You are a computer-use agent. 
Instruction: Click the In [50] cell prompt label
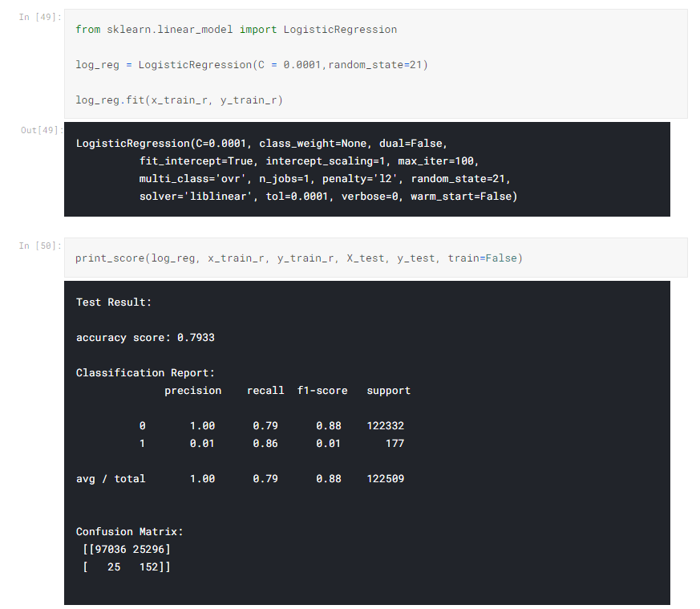click(x=40, y=246)
